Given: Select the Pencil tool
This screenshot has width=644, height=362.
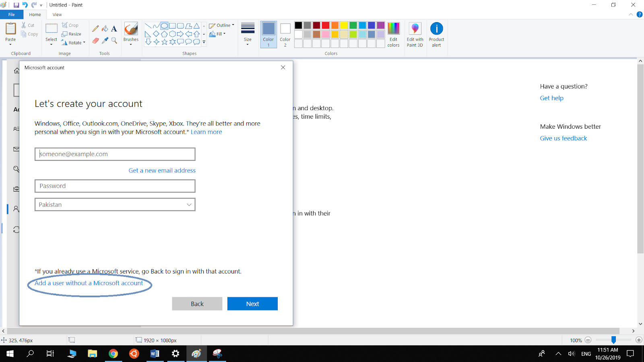Looking at the screenshot, I should coord(95,29).
